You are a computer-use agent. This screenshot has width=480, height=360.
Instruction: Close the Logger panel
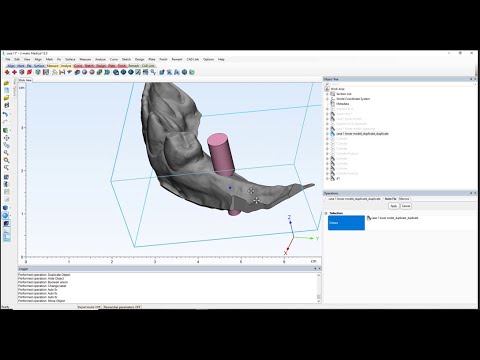[319, 268]
